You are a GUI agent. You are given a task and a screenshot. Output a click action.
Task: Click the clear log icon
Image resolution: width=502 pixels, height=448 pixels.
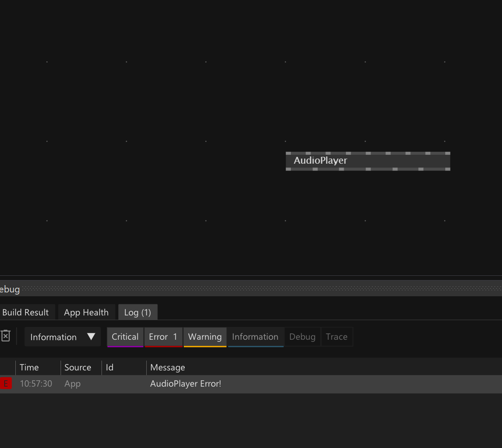pos(6,336)
